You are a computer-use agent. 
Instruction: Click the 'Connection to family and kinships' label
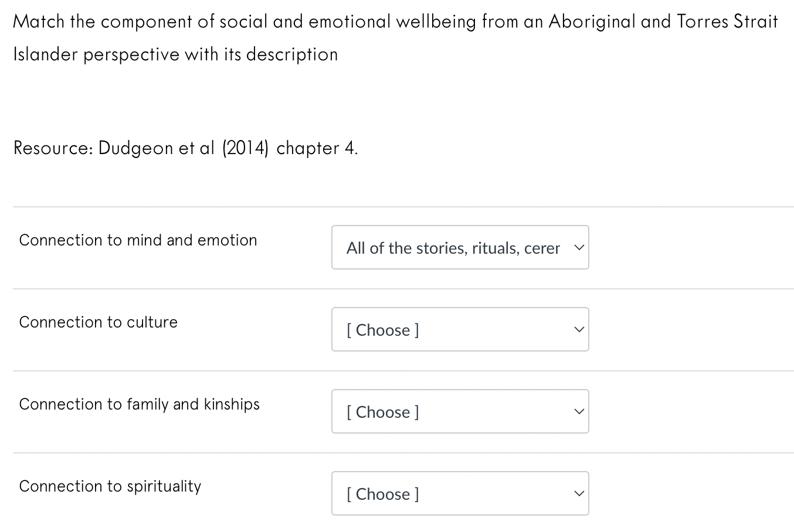point(140,404)
